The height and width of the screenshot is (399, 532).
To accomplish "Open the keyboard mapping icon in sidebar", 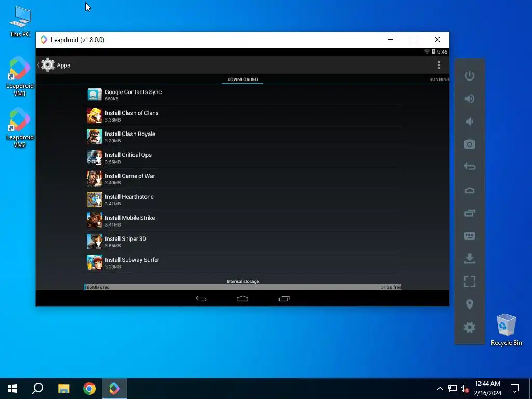I will pyautogui.click(x=470, y=236).
